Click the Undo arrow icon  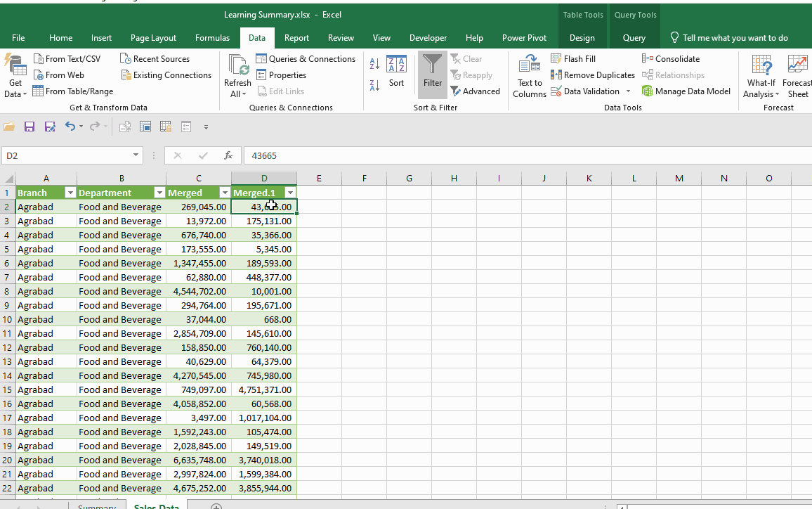coord(70,127)
